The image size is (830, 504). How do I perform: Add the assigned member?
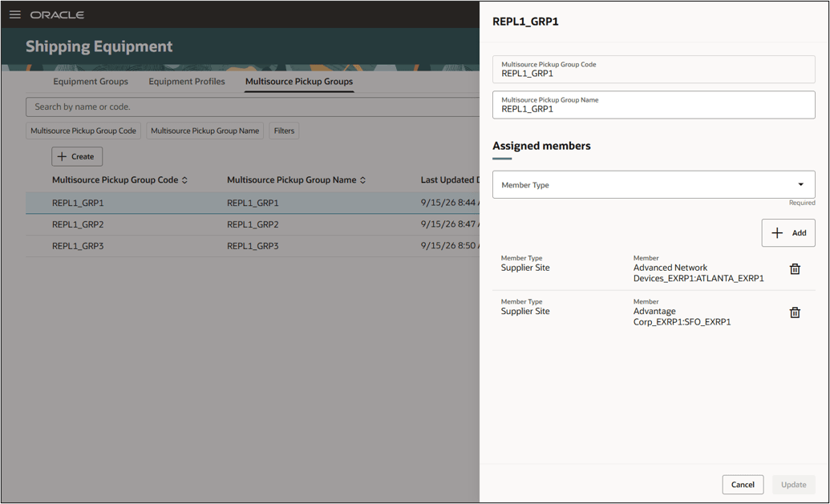(x=788, y=232)
